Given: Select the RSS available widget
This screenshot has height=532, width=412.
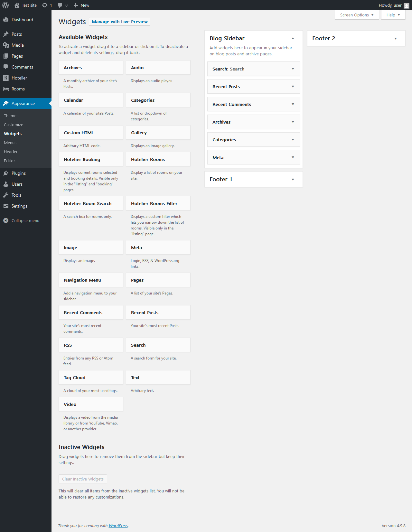Looking at the screenshot, I should 91,345.
